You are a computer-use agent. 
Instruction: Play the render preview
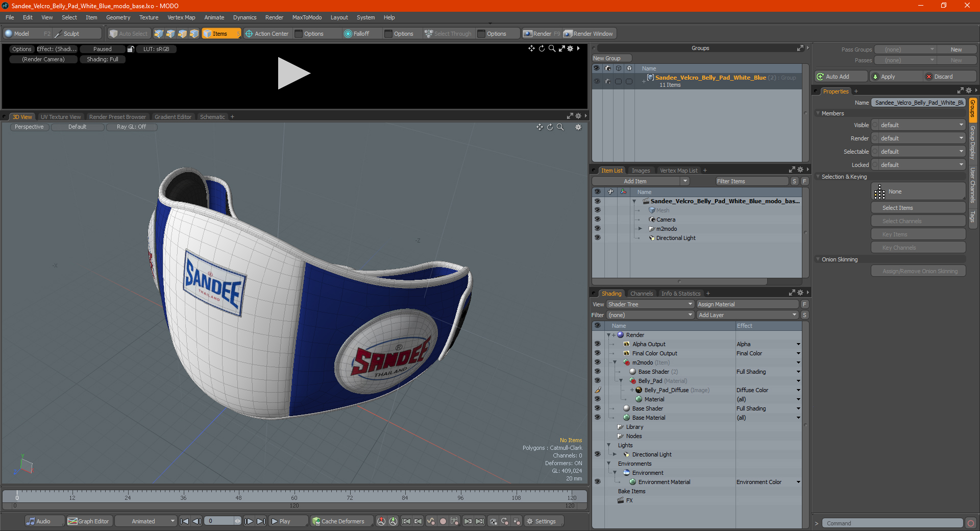[x=293, y=74]
